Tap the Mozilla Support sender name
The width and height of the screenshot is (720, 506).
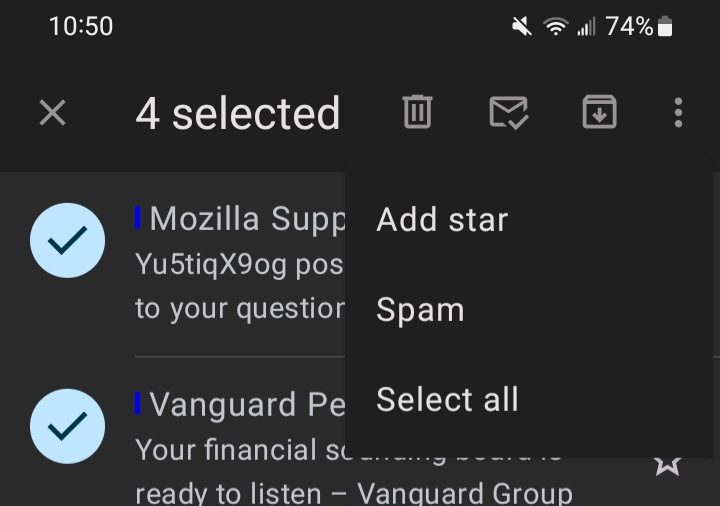(x=248, y=219)
